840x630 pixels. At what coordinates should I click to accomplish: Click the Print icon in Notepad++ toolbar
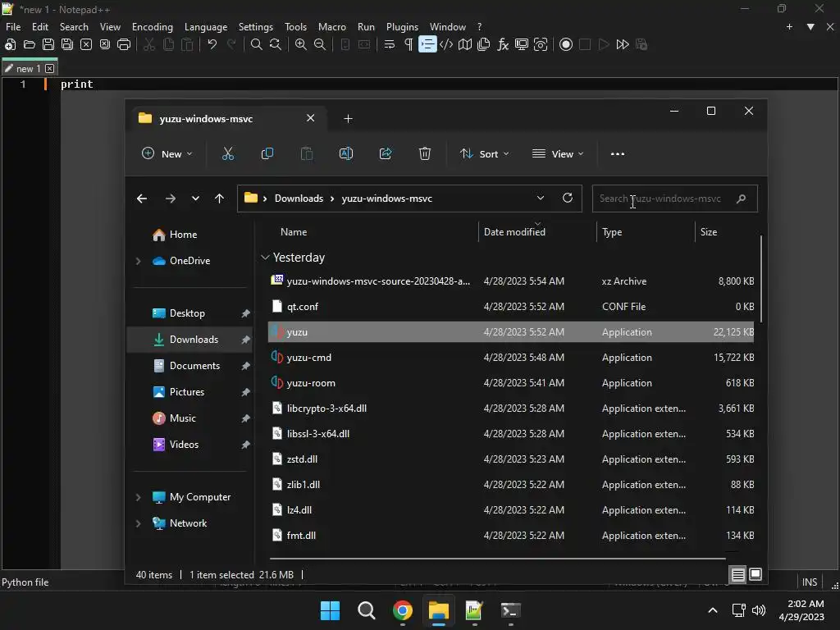[x=124, y=44]
